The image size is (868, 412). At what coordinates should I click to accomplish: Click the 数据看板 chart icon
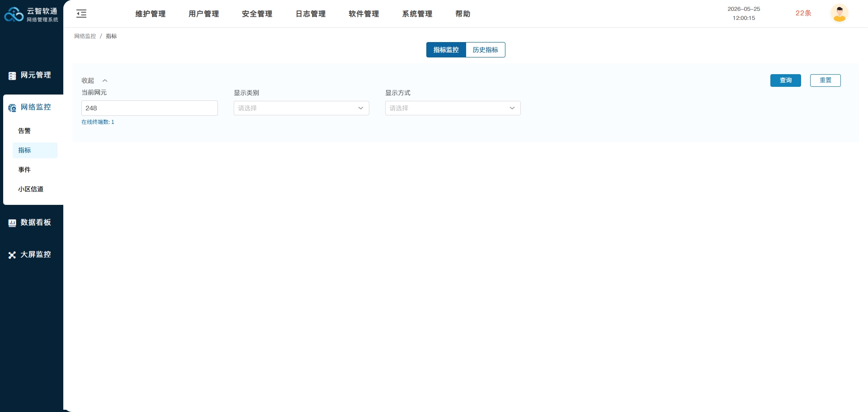[12, 223]
